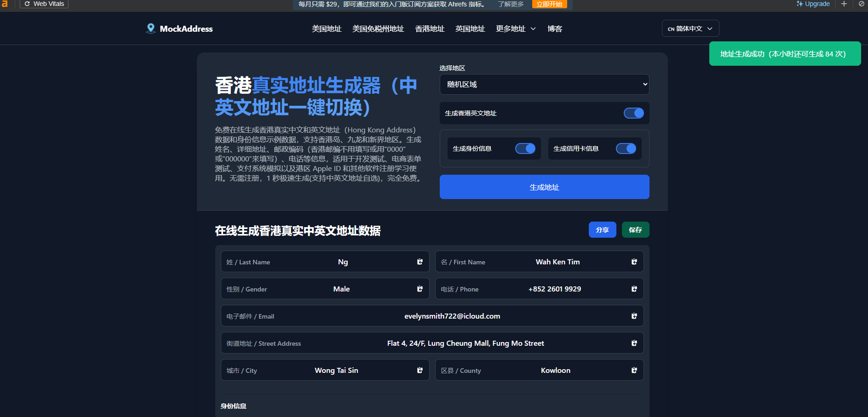Turn off the 生成信用卡信息 credit card toggle
The image size is (868, 417).
pyautogui.click(x=626, y=149)
